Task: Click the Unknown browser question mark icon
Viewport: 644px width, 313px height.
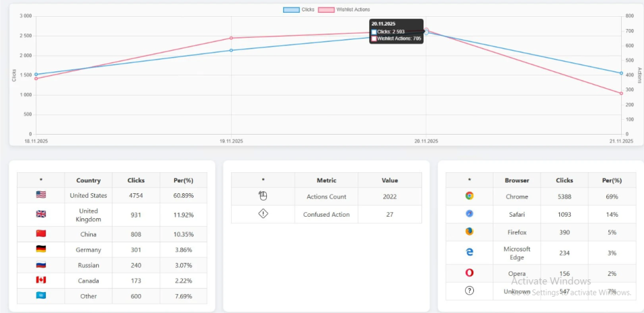Action: (x=469, y=291)
